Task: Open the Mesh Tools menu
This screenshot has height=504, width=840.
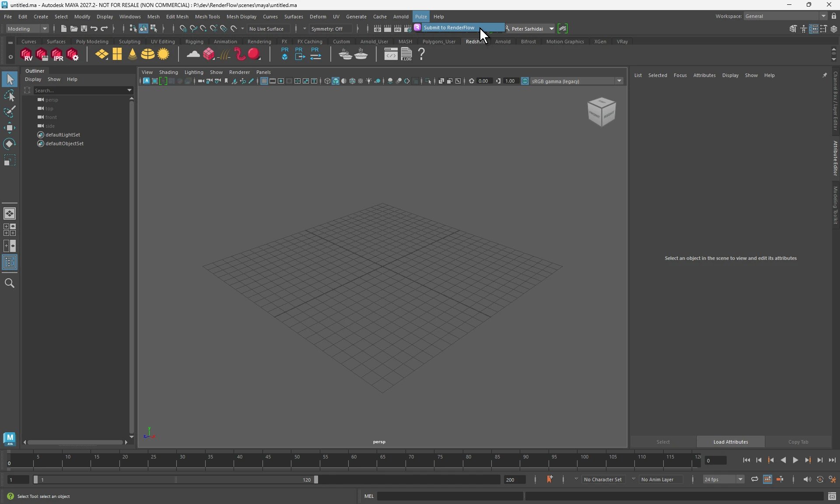Action: tap(207, 17)
